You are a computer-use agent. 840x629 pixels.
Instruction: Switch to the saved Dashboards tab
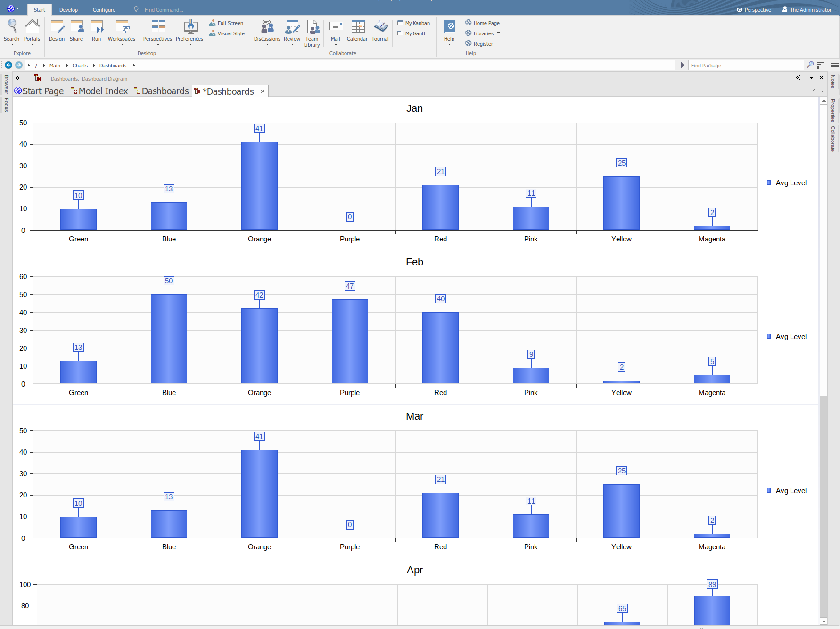[x=161, y=91]
